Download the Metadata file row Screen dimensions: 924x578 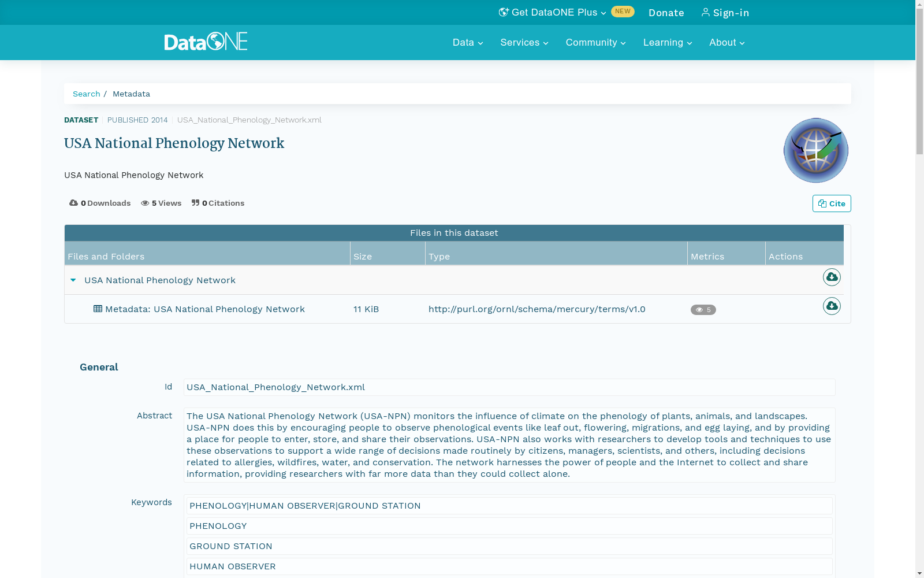832,306
